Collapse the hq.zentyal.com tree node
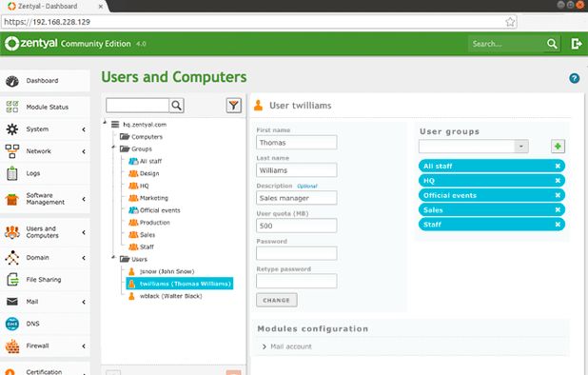 pos(105,122)
